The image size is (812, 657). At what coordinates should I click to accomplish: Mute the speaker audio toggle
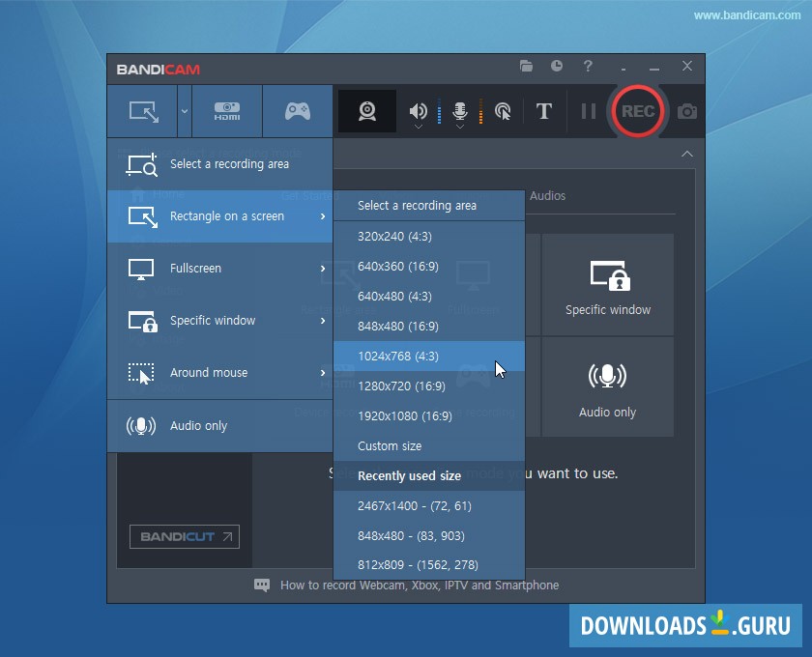(417, 109)
